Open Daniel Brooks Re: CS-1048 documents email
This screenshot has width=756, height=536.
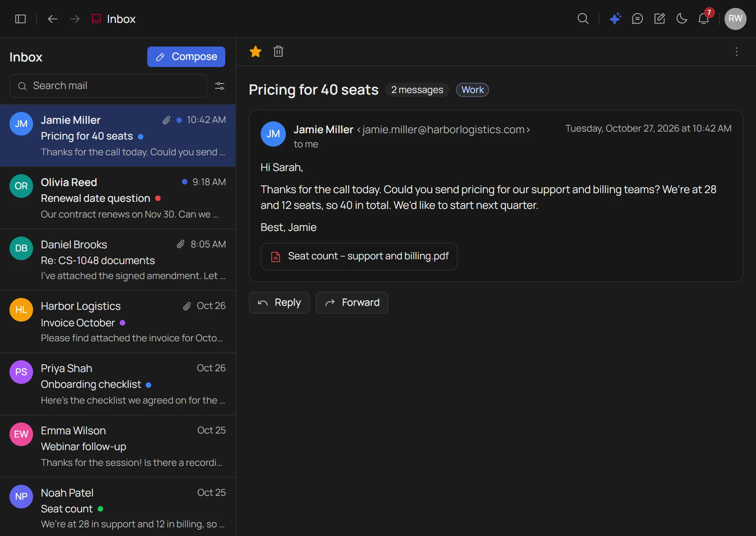click(x=118, y=260)
